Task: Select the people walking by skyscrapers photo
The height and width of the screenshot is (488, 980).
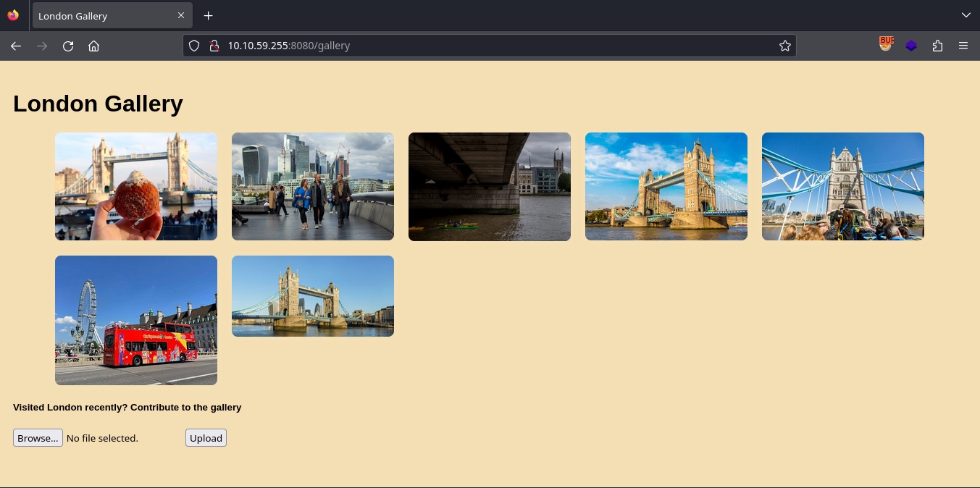Action: coord(313,186)
